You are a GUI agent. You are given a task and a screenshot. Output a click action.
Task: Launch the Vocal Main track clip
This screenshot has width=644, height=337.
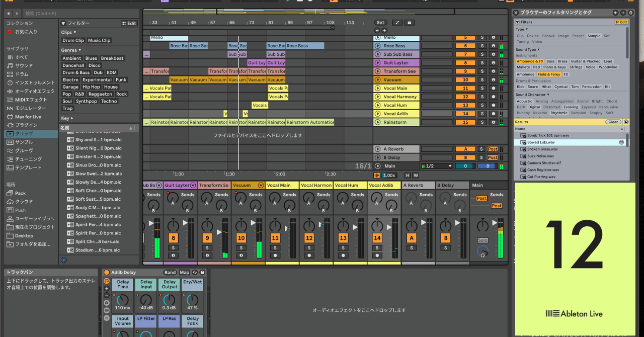pyautogui.click(x=377, y=88)
